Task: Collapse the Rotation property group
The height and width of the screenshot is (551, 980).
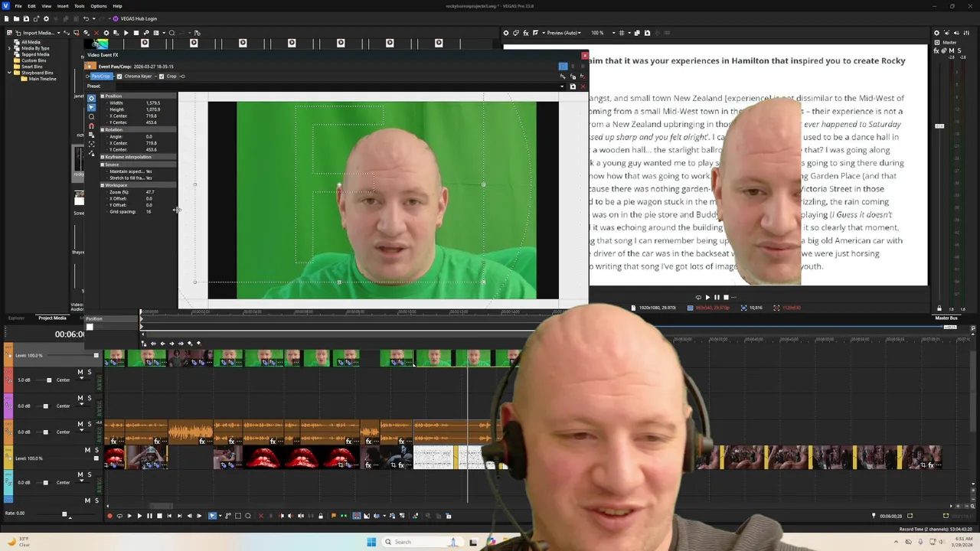Action: (103, 130)
